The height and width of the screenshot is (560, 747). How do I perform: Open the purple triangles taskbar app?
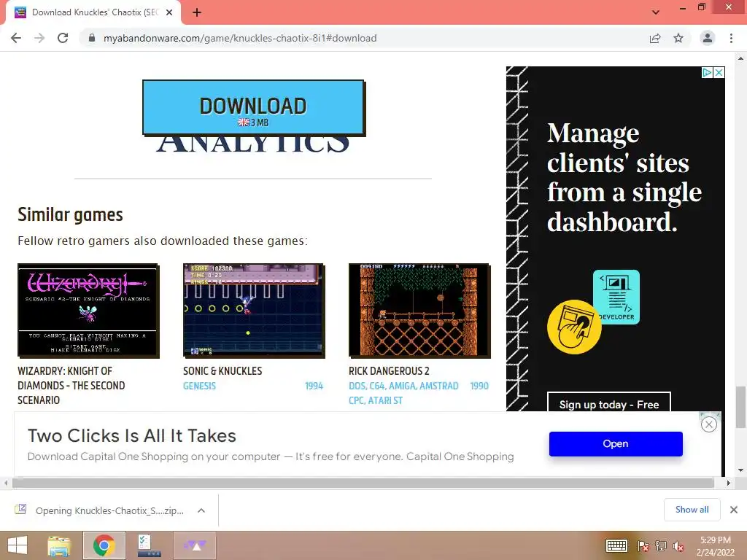[x=194, y=545]
